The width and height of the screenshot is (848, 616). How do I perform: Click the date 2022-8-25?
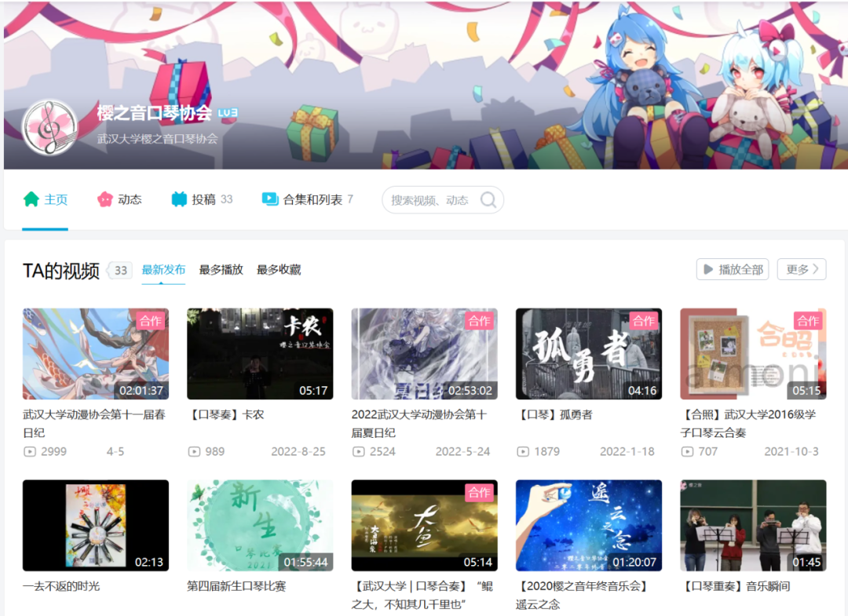coord(298,452)
